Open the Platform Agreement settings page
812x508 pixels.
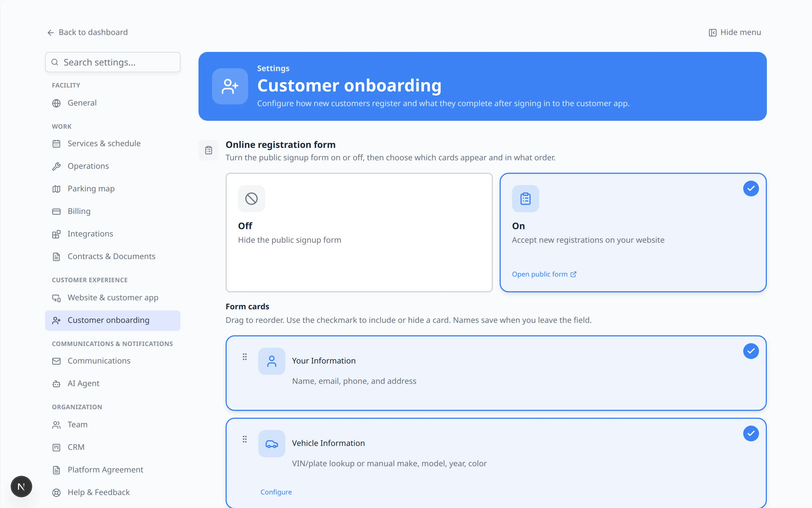click(113, 470)
